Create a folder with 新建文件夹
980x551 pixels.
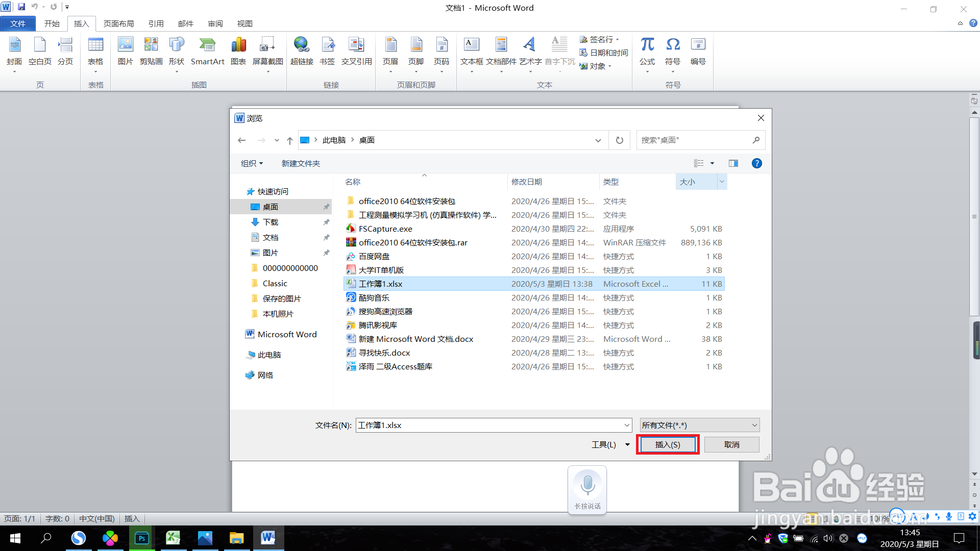click(301, 163)
